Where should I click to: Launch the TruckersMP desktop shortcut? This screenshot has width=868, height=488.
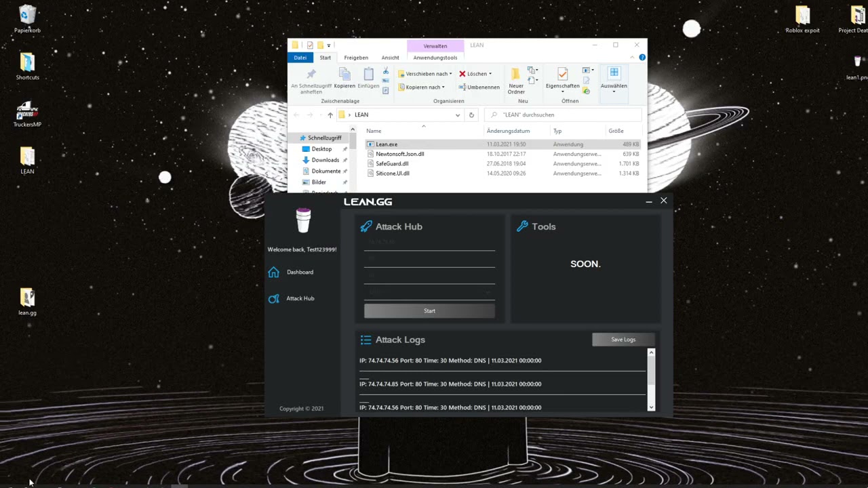[27, 114]
